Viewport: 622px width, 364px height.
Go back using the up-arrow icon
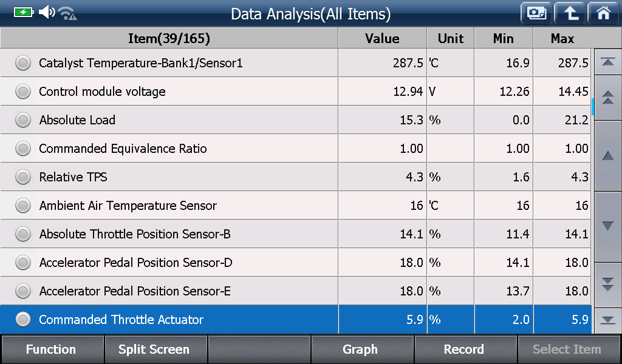tap(570, 13)
